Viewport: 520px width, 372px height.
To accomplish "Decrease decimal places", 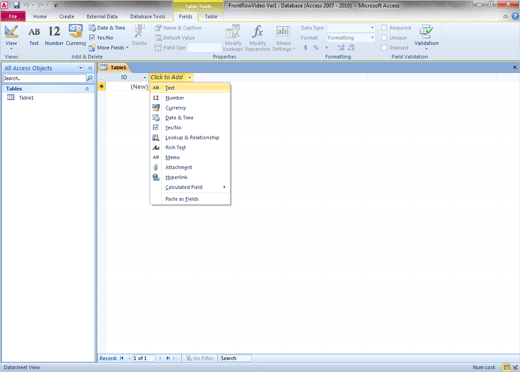I will click(x=351, y=48).
